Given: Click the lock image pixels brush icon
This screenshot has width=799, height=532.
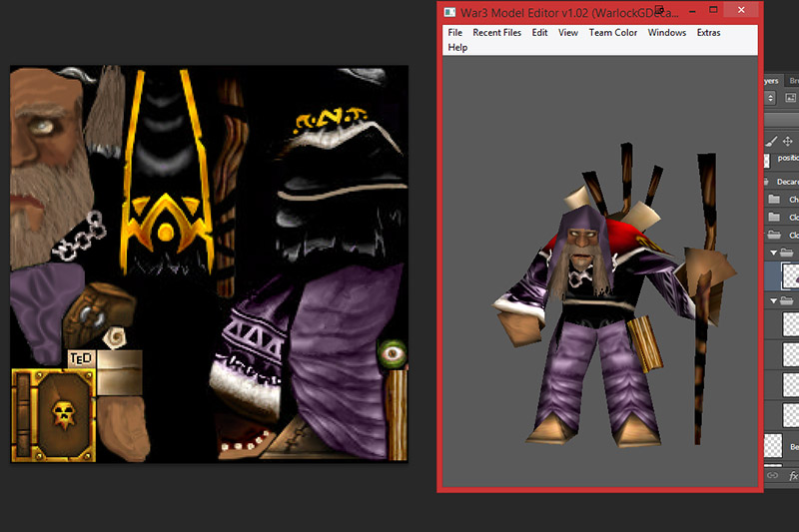Looking at the screenshot, I should [x=771, y=141].
